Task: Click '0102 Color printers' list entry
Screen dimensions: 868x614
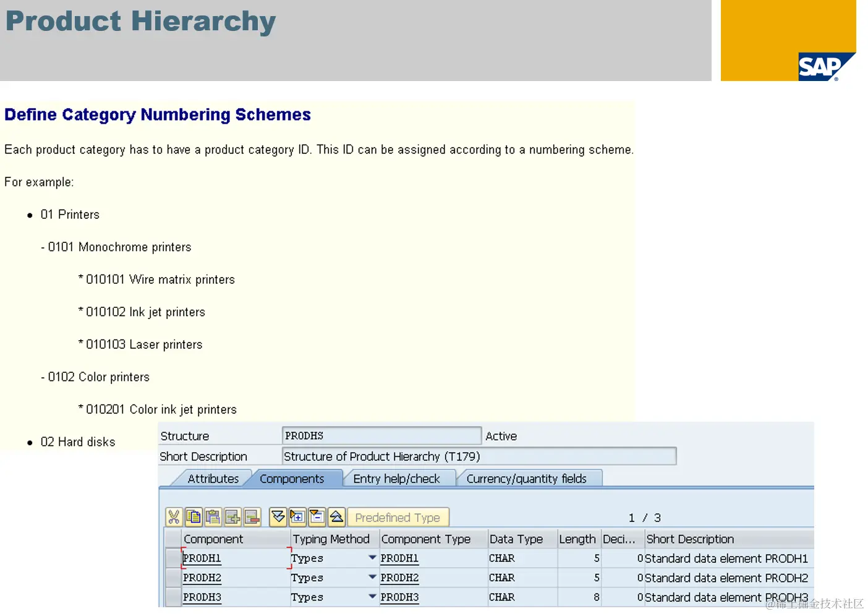Action: 99,377
